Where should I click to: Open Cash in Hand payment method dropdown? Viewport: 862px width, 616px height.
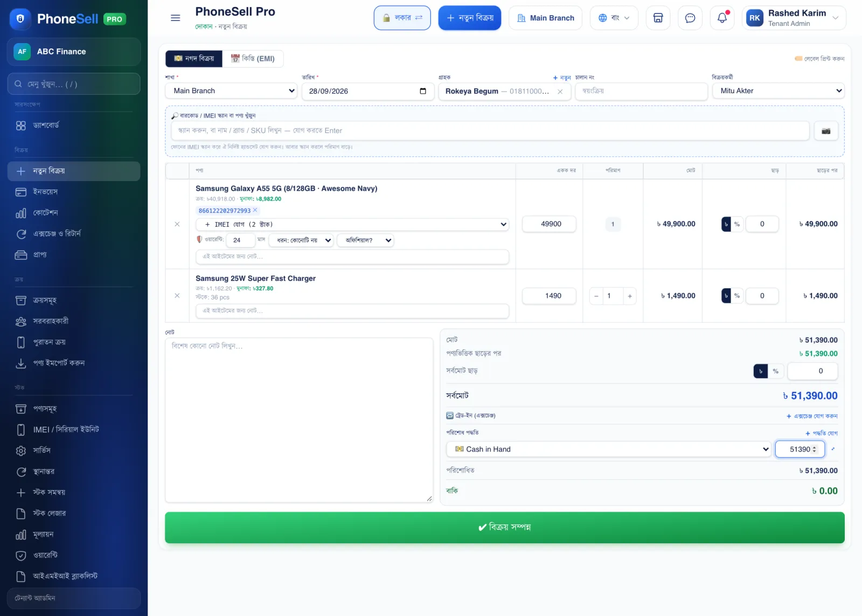[609, 449]
